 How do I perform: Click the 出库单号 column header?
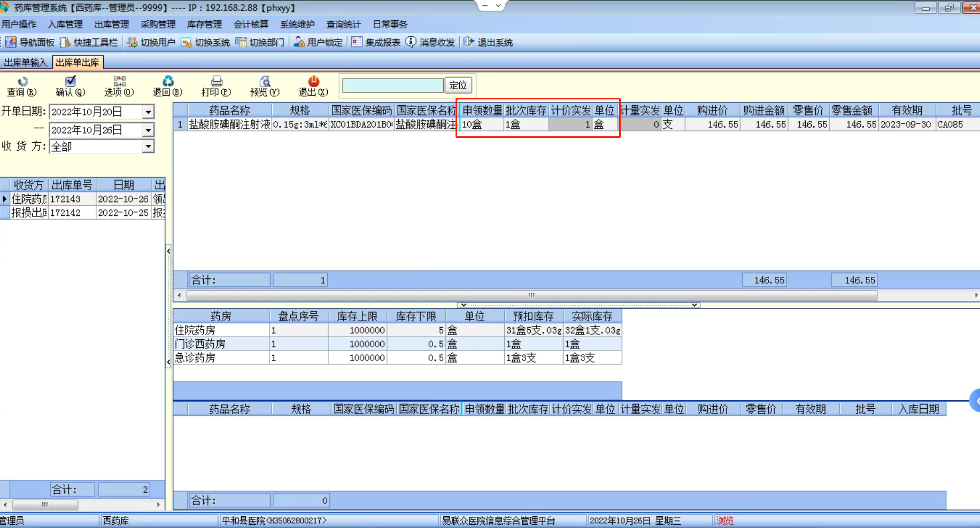pyautogui.click(x=72, y=185)
